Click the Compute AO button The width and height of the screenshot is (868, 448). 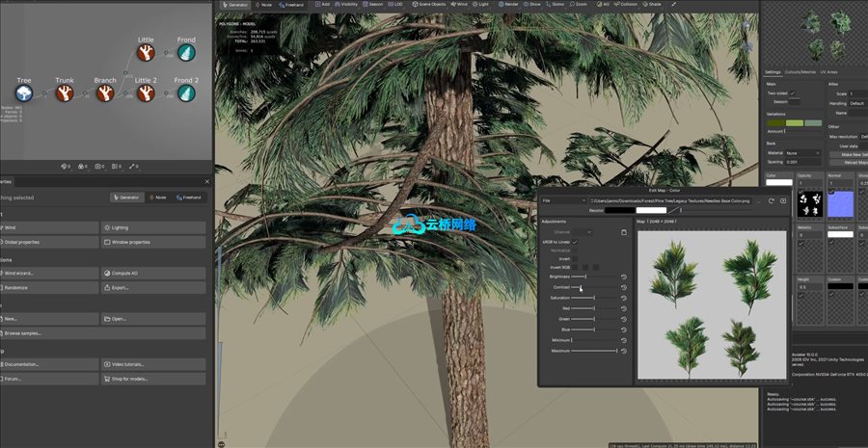click(152, 274)
